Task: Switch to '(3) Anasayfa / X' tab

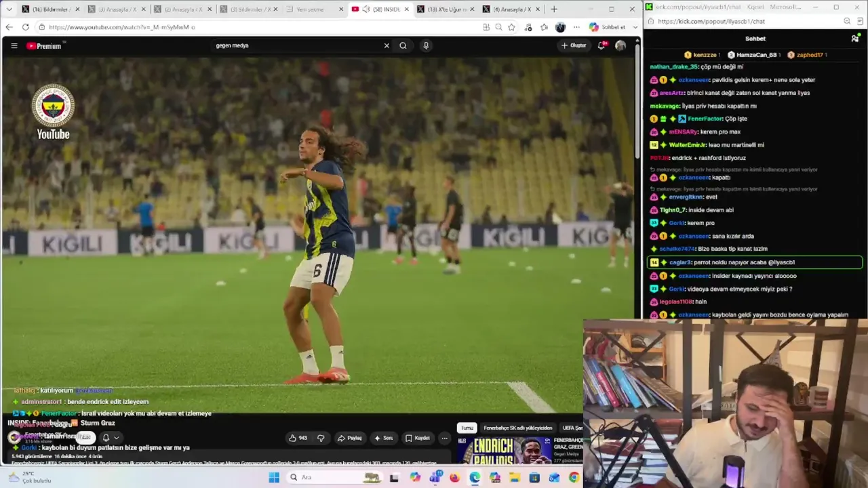Action: (117, 9)
